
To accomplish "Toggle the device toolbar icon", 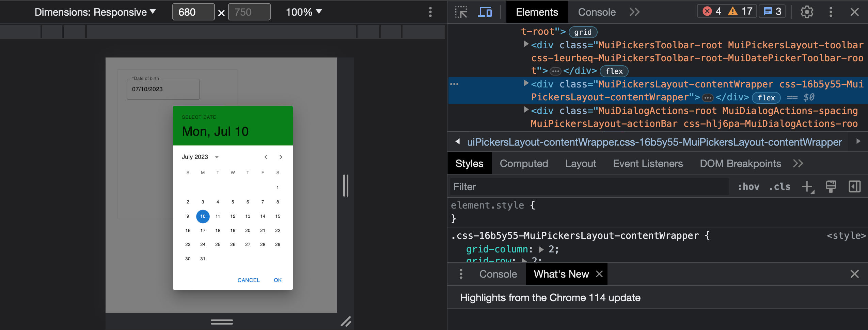I will (485, 12).
